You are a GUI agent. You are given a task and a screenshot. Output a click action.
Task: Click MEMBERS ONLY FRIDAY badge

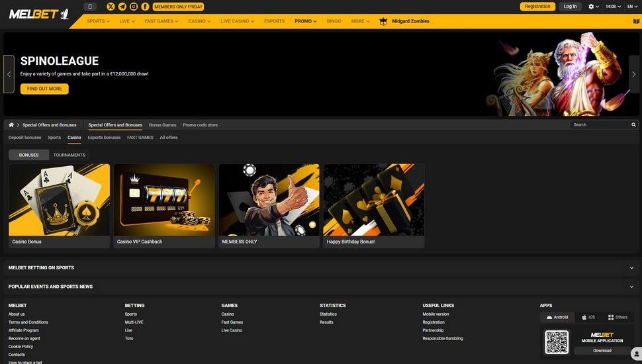coord(178,7)
